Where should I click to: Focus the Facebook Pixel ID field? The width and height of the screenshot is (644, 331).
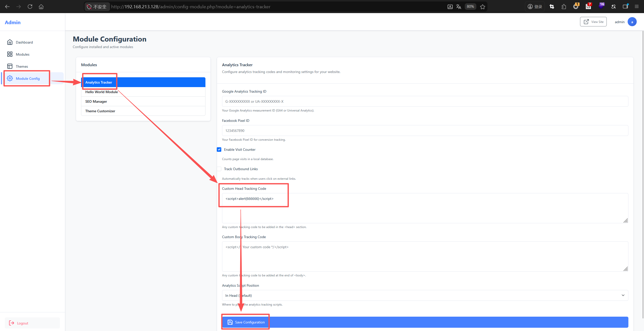[425, 131]
